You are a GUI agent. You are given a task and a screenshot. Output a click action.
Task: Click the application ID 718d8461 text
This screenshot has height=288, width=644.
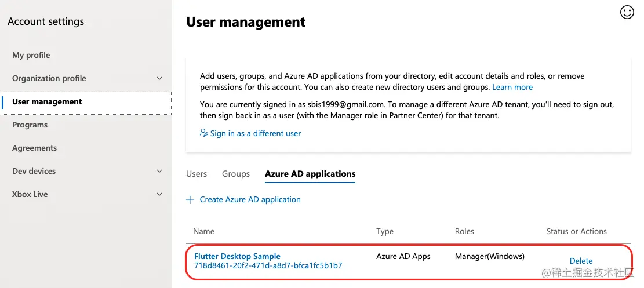(x=268, y=266)
